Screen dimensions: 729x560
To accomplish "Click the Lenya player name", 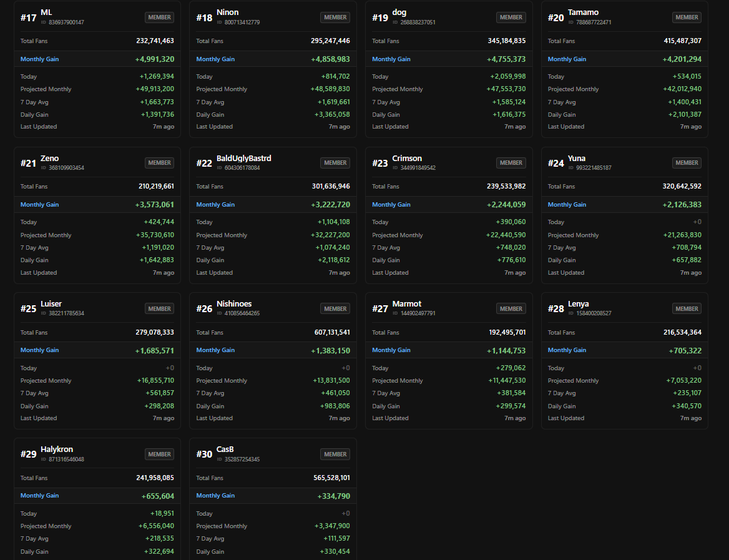I will 579,303.
